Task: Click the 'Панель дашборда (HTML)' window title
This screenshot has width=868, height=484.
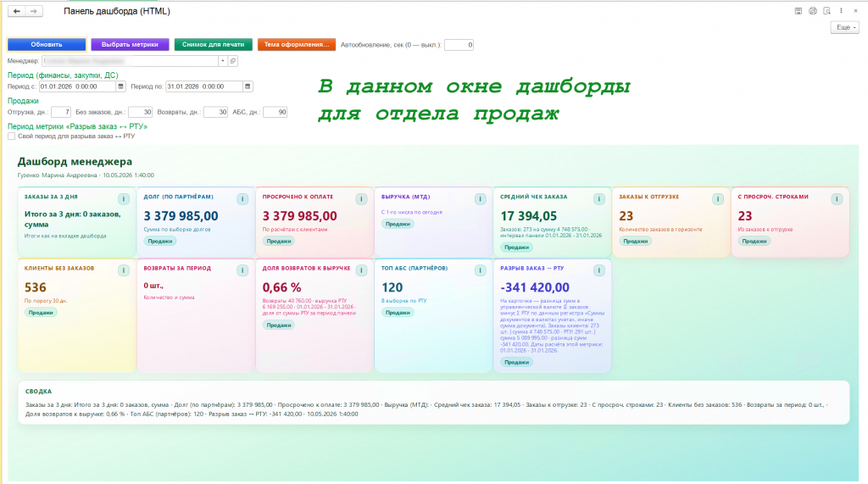Action: pyautogui.click(x=117, y=11)
